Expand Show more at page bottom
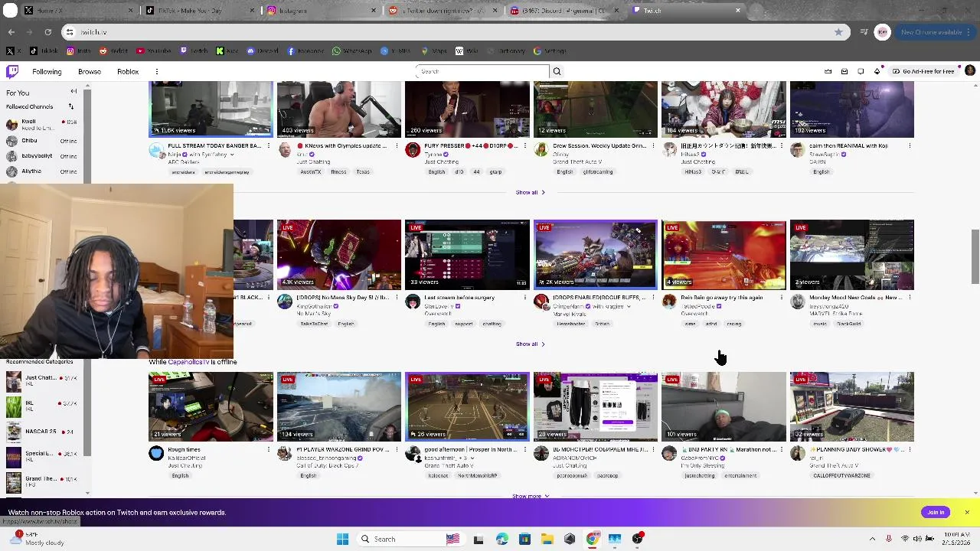Image resolution: width=980 pixels, height=551 pixels. (531, 496)
